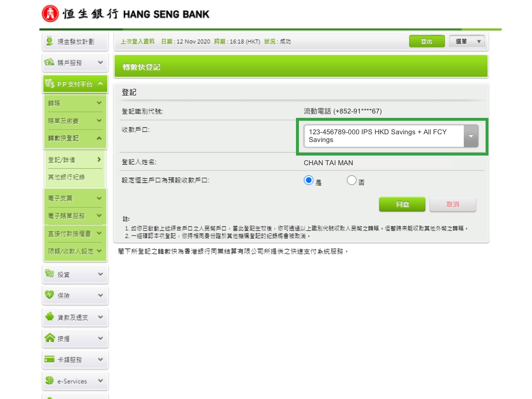Expand the 按揭 section chevron

tap(101, 338)
